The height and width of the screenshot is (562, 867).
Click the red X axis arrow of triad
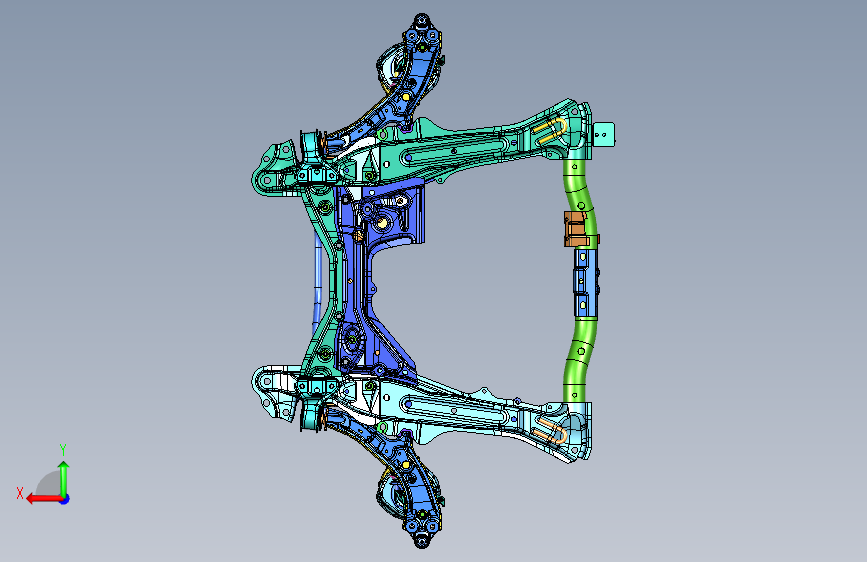point(44,499)
